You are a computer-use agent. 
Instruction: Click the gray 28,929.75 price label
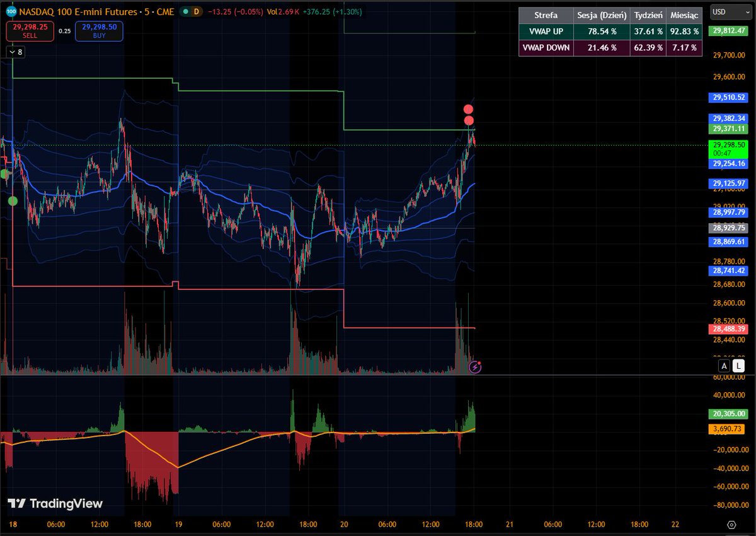click(728, 228)
